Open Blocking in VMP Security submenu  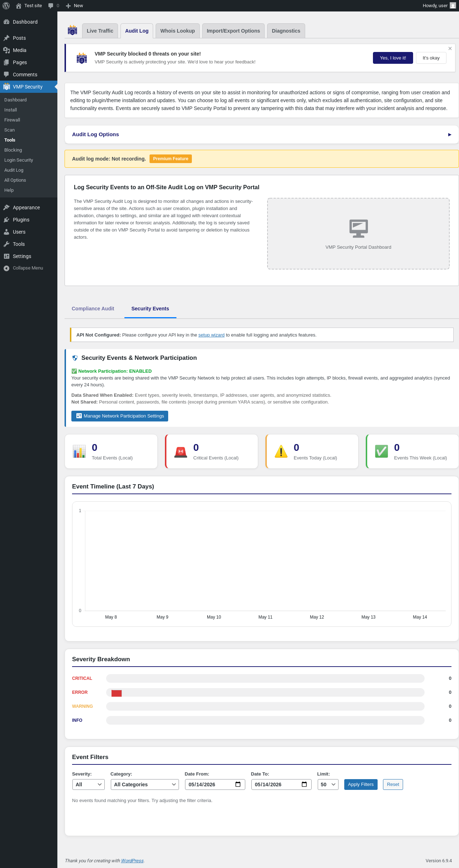(x=13, y=150)
